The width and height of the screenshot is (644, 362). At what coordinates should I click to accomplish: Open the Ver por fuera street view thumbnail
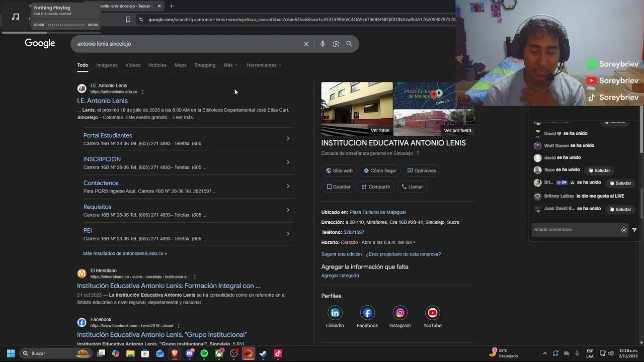click(x=434, y=122)
